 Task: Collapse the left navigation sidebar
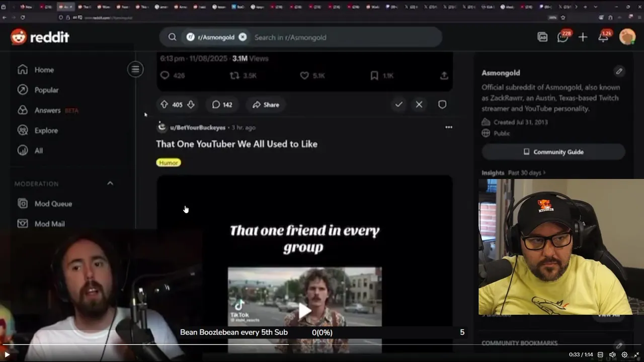(x=135, y=69)
